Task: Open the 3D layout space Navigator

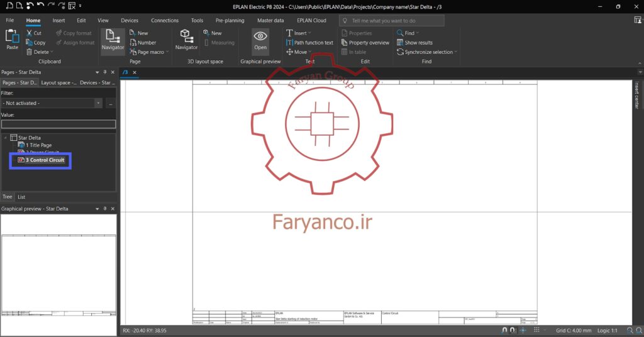Action: click(x=186, y=40)
